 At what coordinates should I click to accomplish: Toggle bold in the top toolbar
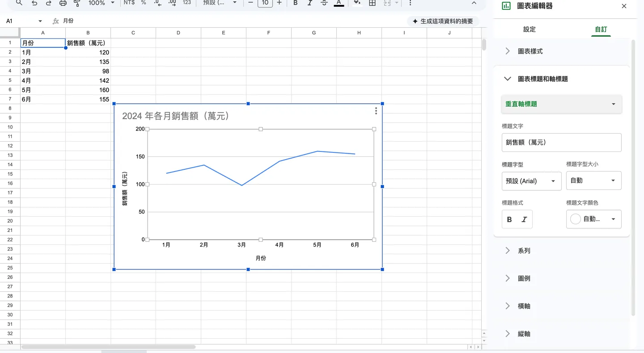coord(296,3)
